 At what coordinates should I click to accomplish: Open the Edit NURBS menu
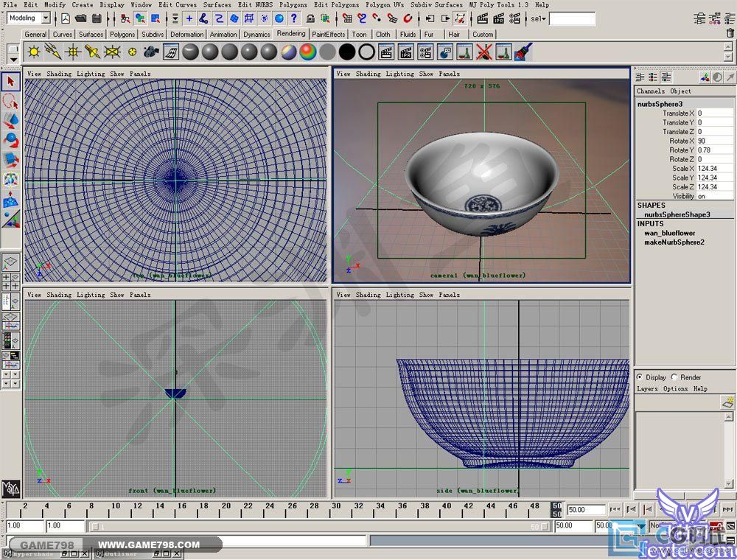point(255,4)
